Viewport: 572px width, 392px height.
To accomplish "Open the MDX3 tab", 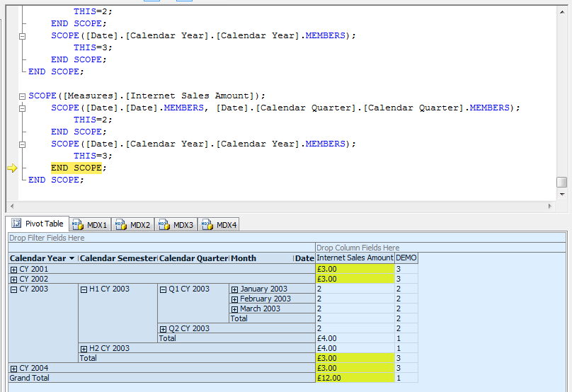I will pos(176,225).
